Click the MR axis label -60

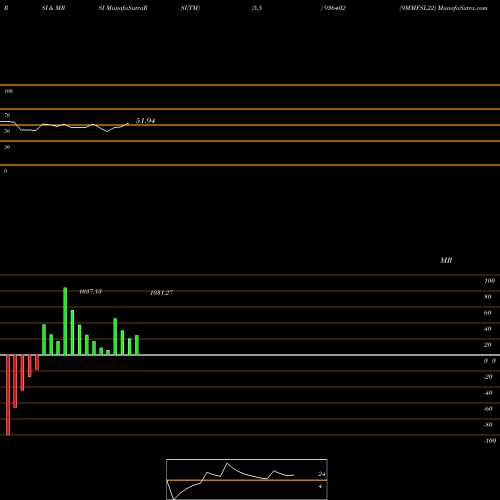pos(488,409)
